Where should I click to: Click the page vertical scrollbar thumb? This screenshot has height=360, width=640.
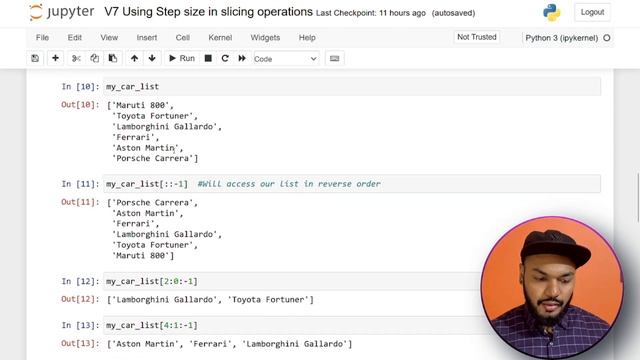pyautogui.click(x=638, y=198)
